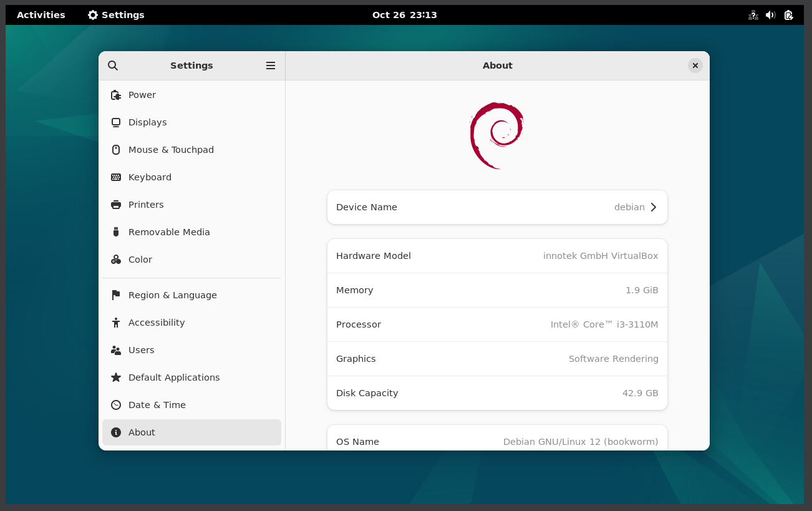Expand the Device Name row chevron
The image size is (812, 511).
[x=653, y=207]
